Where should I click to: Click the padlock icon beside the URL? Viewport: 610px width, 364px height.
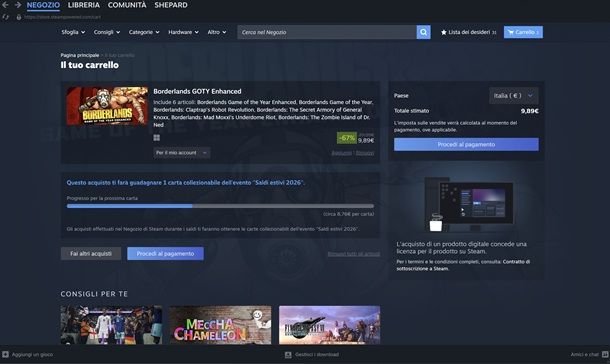pos(18,17)
